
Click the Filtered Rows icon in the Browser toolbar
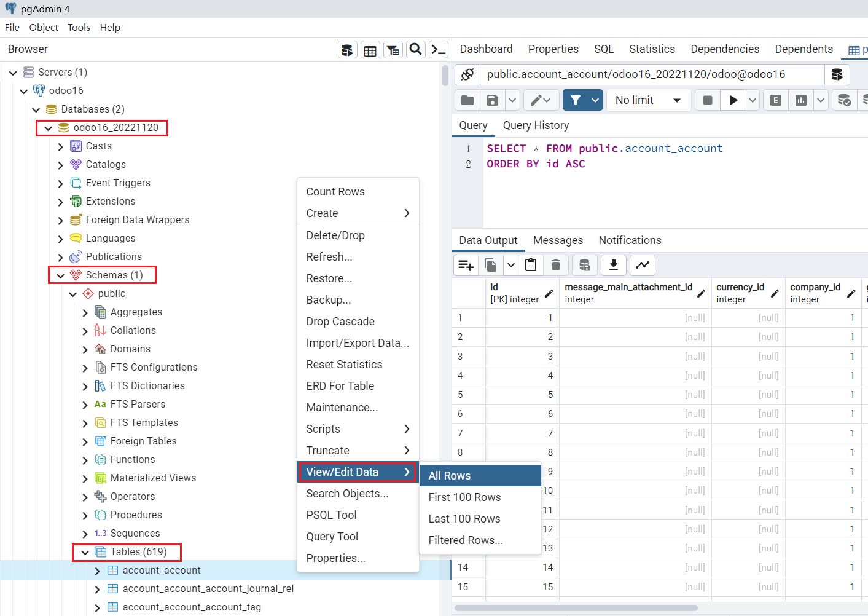[x=393, y=50]
